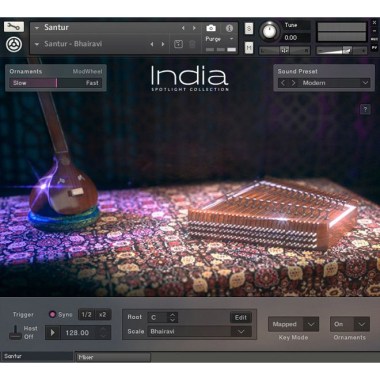
Task: Toggle the M mute button
Action: (249, 48)
